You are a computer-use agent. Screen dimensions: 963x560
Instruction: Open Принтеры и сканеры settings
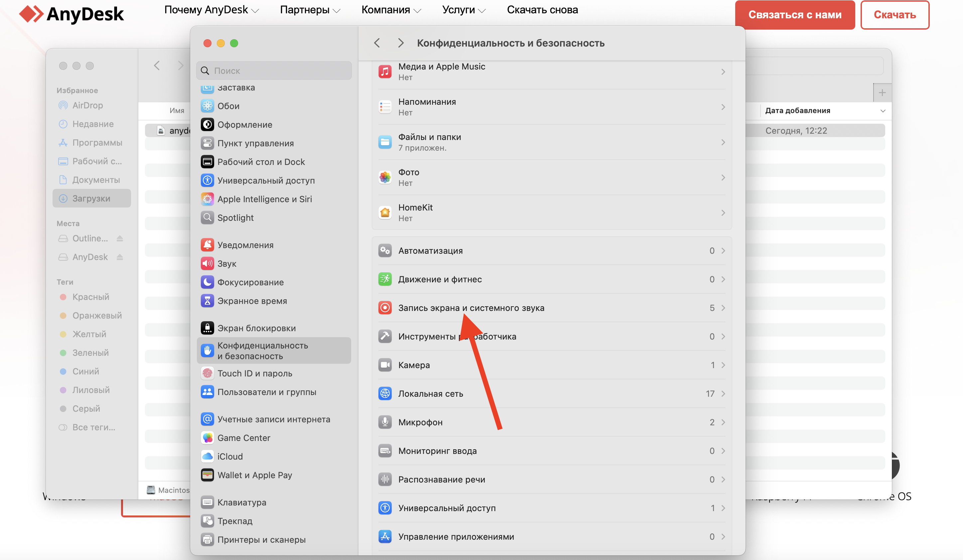coord(274,540)
